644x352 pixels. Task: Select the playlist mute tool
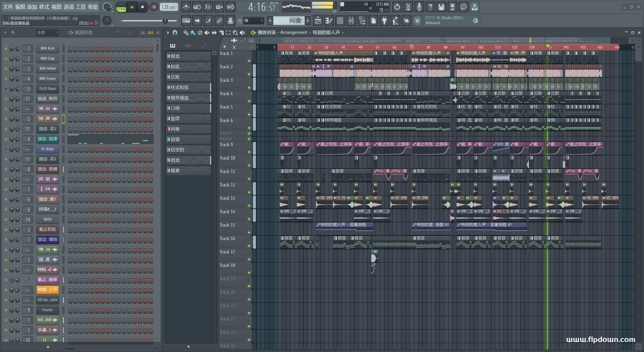tap(207, 33)
